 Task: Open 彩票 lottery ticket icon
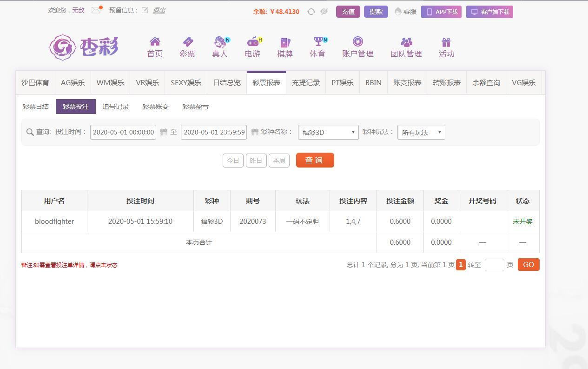click(187, 42)
